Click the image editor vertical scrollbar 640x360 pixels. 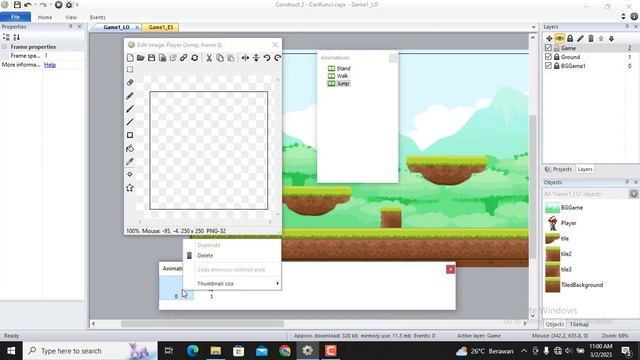pos(278,147)
